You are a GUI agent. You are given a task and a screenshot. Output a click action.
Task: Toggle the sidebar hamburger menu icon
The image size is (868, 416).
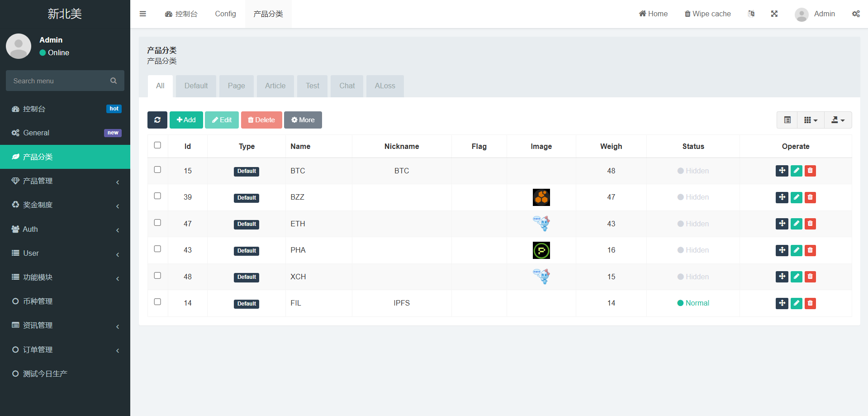tap(143, 14)
